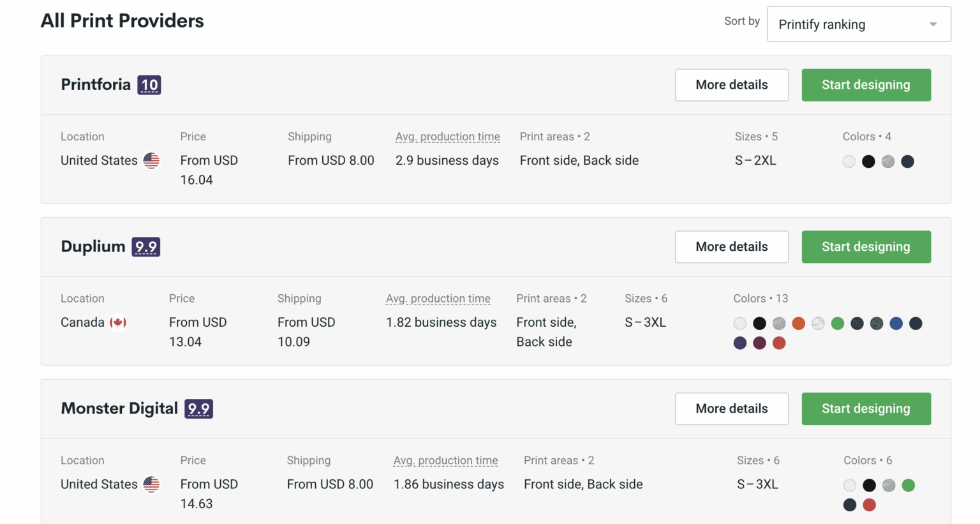
Task: Click the Duplium 9.9 rating badge
Action: tap(146, 247)
